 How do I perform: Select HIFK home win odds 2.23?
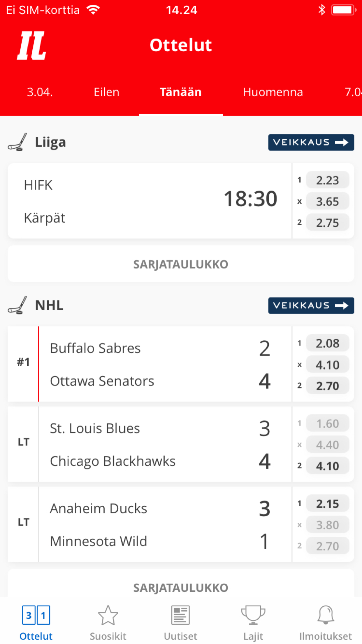click(x=327, y=180)
